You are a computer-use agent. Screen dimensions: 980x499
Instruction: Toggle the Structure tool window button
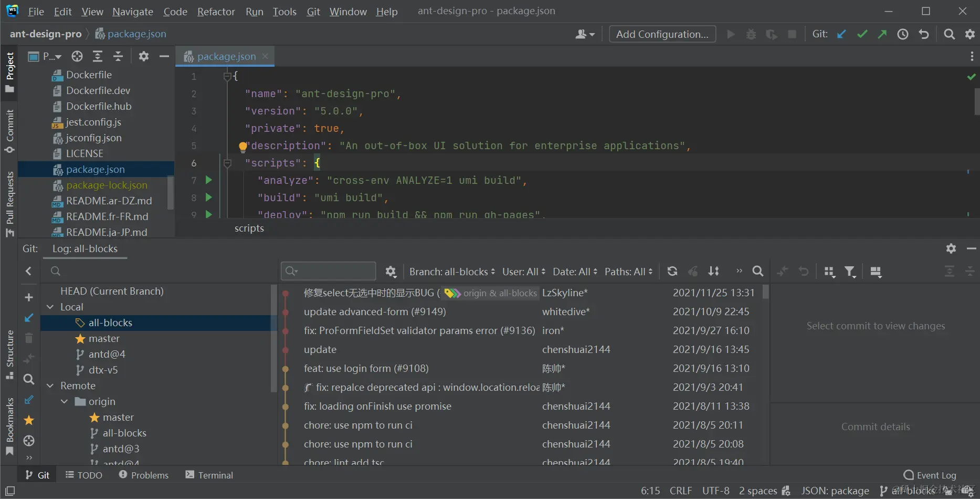[x=9, y=354]
